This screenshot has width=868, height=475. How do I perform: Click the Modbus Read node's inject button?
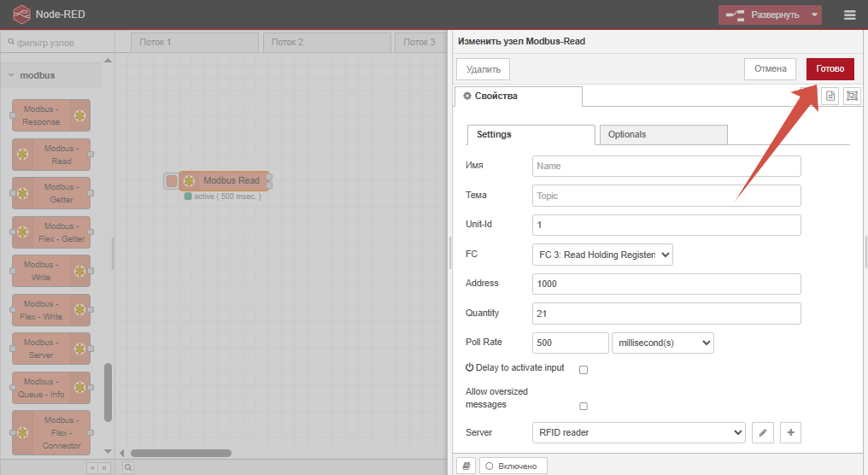[172, 181]
